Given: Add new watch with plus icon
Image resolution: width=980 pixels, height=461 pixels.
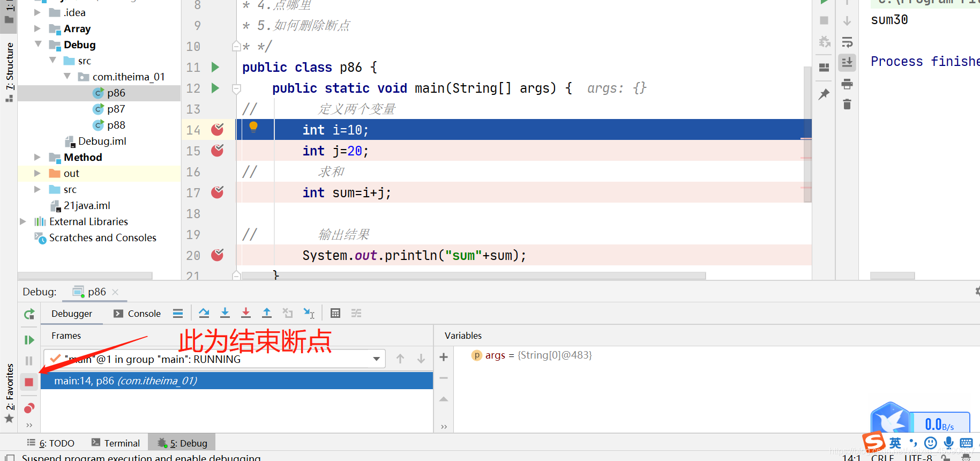Looking at the screenshot, I should [x=444, y=357].
